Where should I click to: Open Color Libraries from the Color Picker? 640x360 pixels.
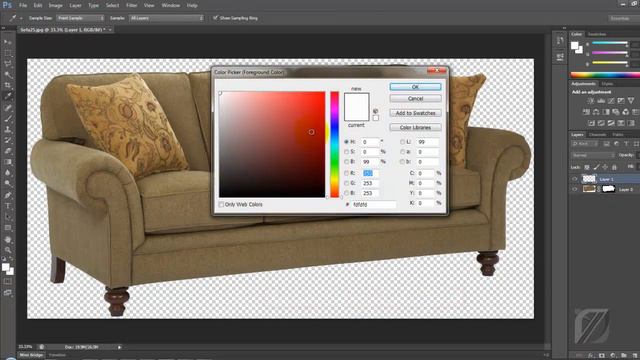pyautogui.click(x=415, y=127)
